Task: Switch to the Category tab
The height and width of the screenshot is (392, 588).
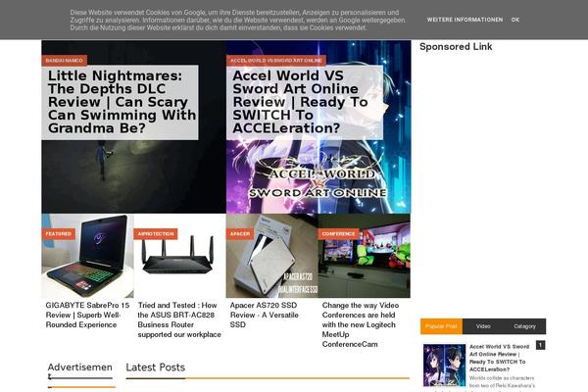Action: [x=525, y=326]
